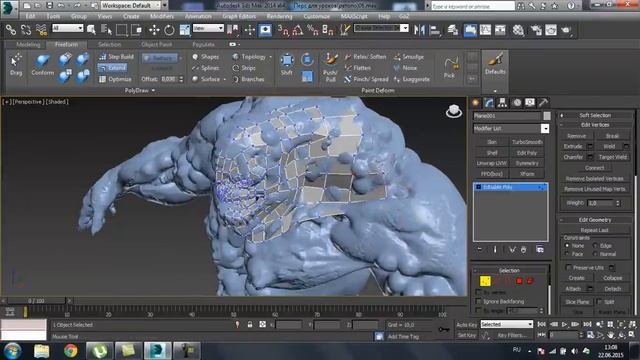
Task: Click the Bind to Space Warp icon
Action: pos(41,30)
